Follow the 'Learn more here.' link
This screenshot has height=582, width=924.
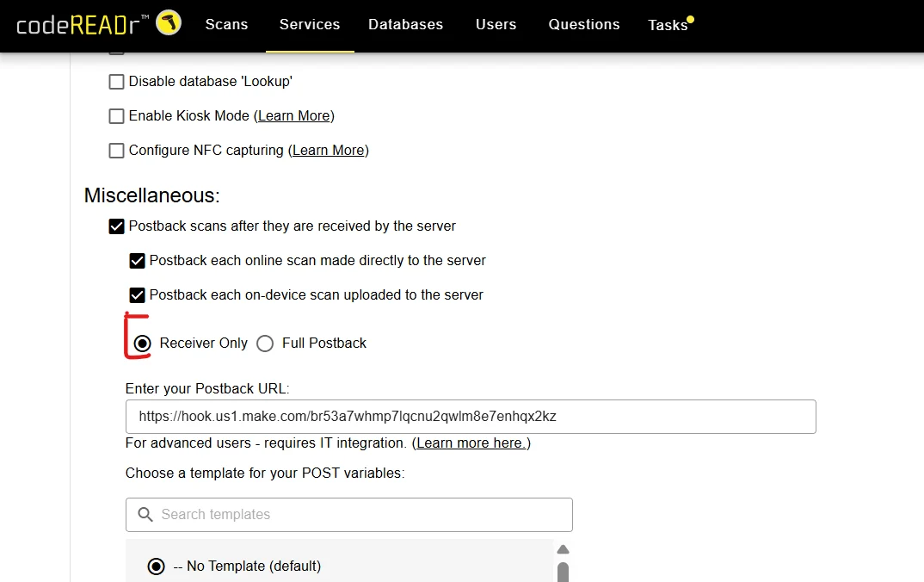[471, 443]
